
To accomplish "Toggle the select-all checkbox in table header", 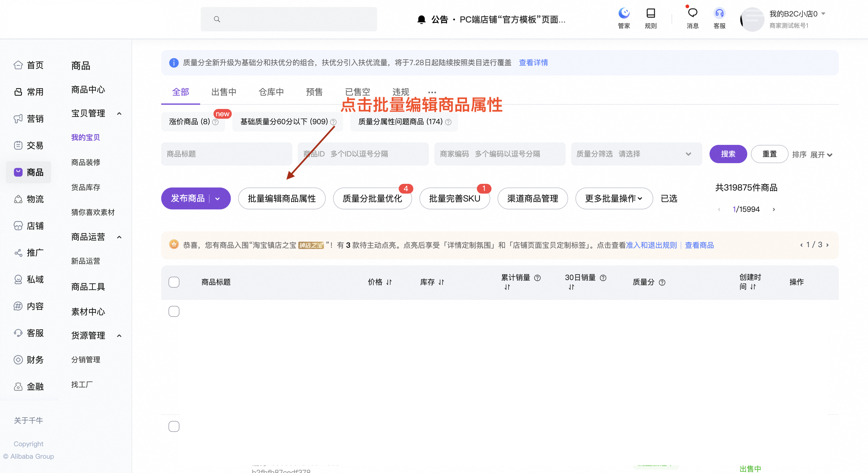I will coord(174,282).
